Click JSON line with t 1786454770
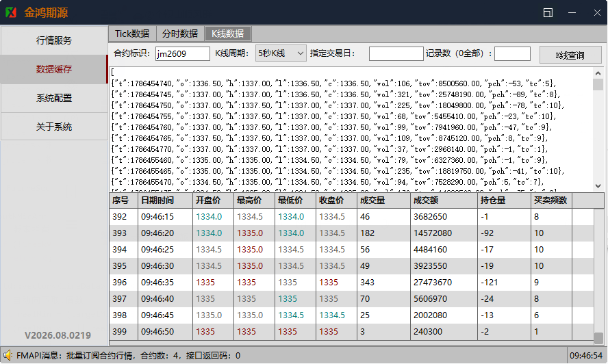The image size is (608, 364). pos(329,149)
